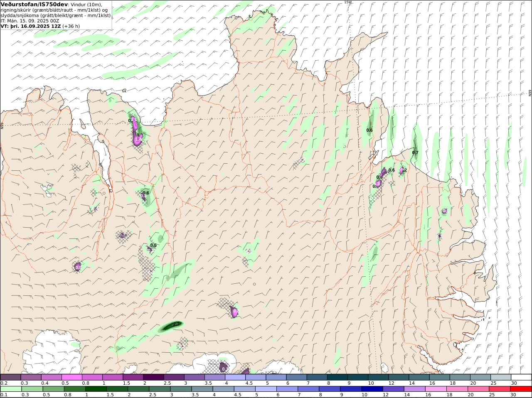The width and height of the screenshot is (532, 398).
Task: Pick lower legend pale green swatch labeled 0.1
Action: 10,389
